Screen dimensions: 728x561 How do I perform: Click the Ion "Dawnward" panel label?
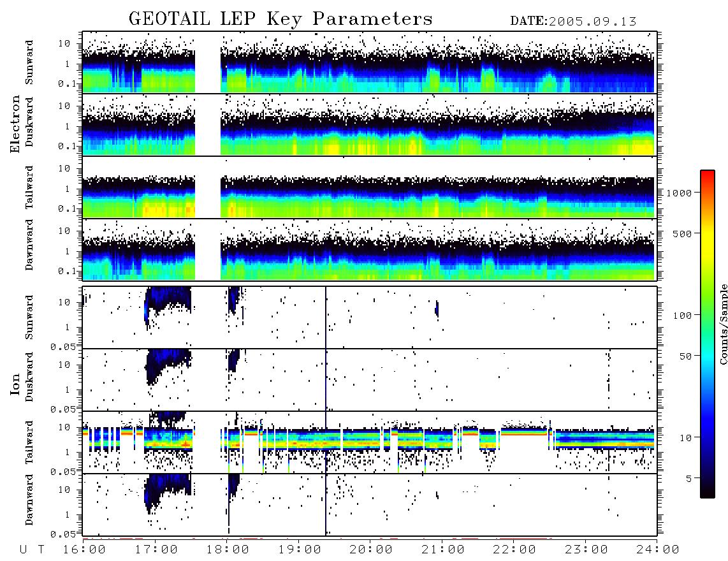point(29,500)
